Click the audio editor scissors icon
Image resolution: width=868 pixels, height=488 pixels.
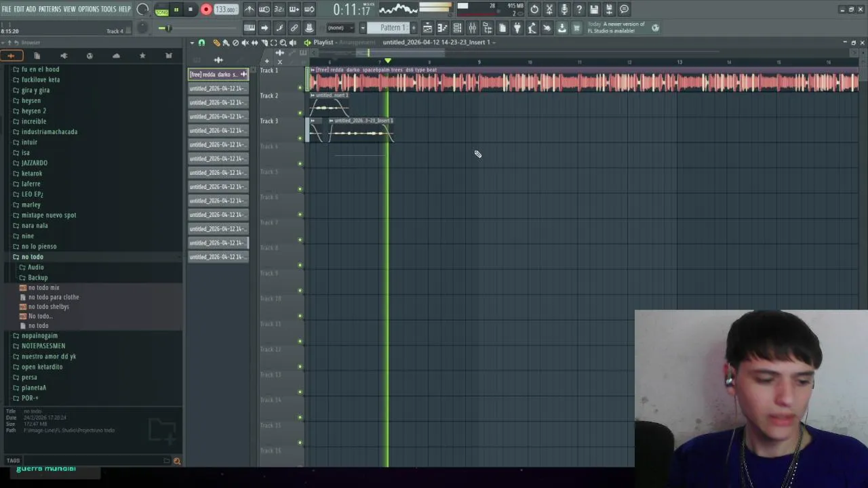(x=549, y=9)
